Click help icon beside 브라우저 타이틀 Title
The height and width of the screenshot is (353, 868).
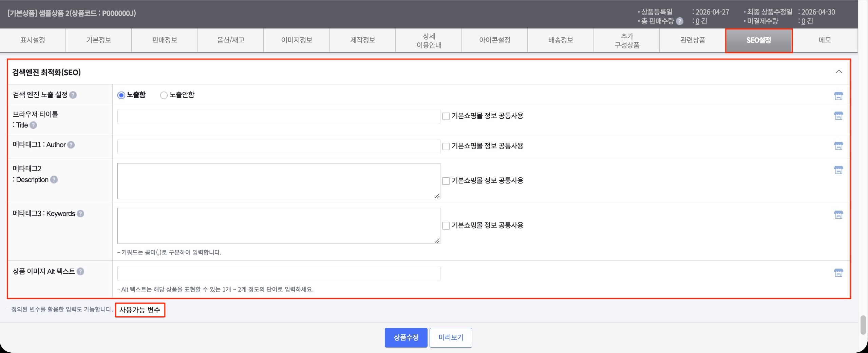click(x=33, y=125)
